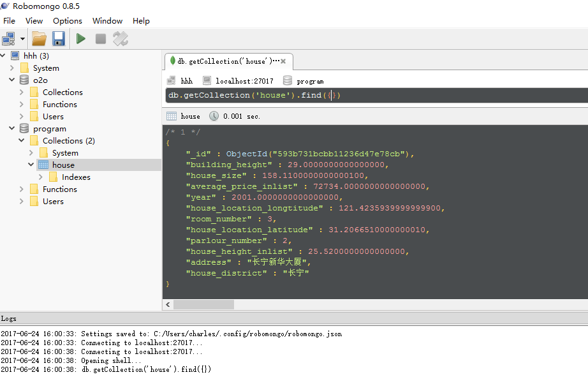
Task: Select Functions under o2o
Action: pos(60,104)
